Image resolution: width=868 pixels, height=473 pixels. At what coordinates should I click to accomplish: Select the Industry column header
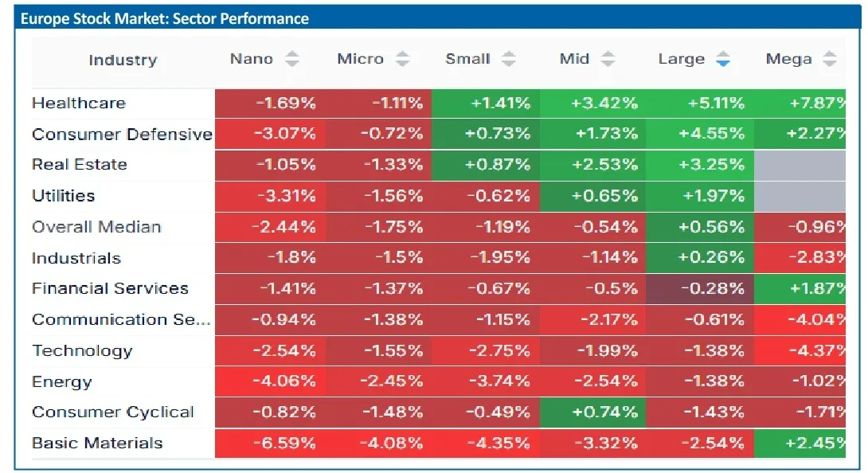pyautogui.click(x=123, y=60)
